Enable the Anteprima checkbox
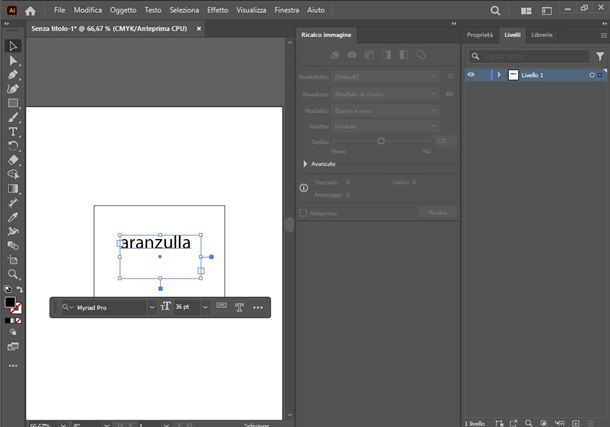Viewport: 610px width, 427px height. pyautogui.click(x=304, y=213)
